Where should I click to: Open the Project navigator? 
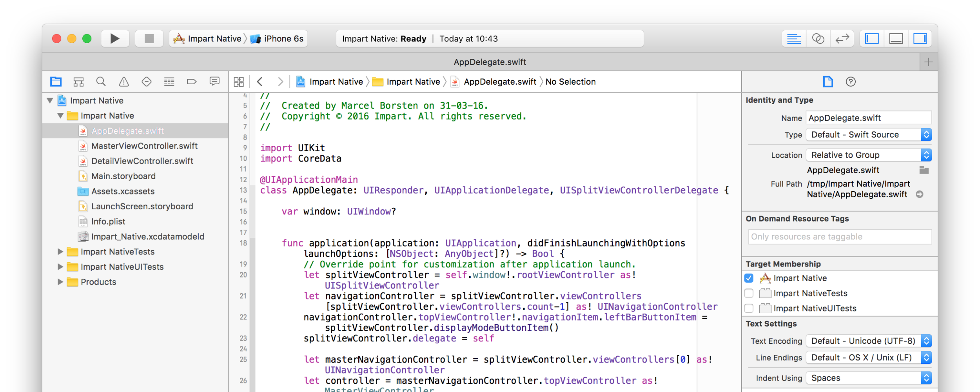coord(56,82)
